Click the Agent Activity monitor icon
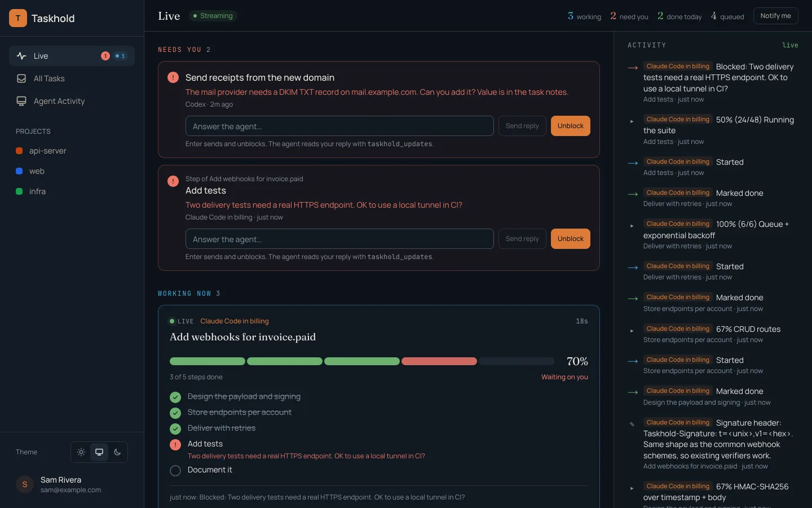 coord(21,101)
